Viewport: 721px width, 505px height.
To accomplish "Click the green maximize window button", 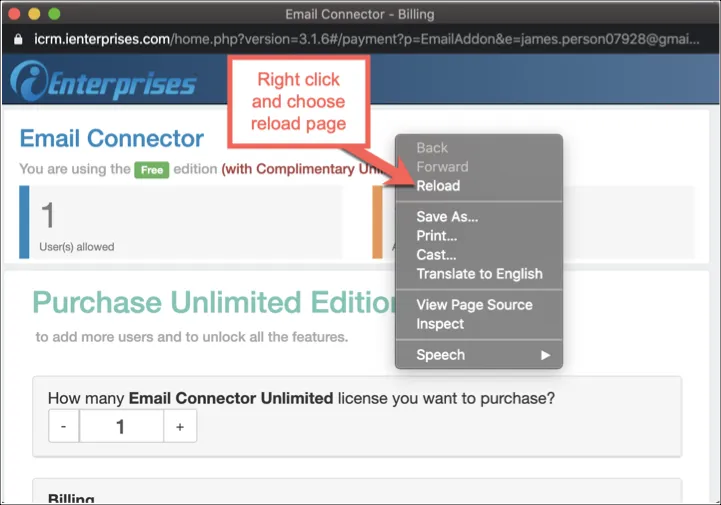I will click(54, 14).
